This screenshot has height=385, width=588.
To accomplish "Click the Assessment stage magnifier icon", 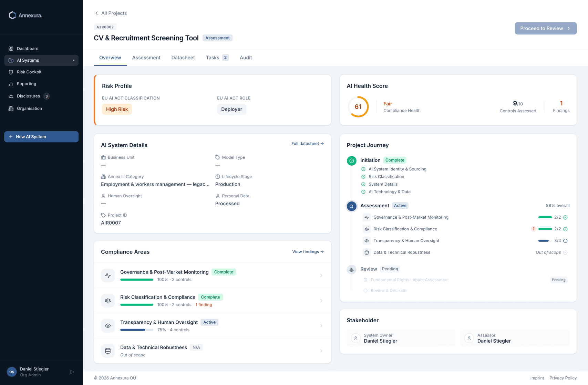I will [x=352, y=206].
